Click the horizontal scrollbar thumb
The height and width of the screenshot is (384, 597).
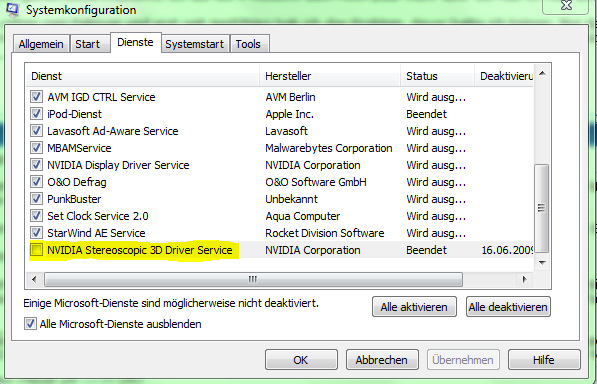[253, 280]
